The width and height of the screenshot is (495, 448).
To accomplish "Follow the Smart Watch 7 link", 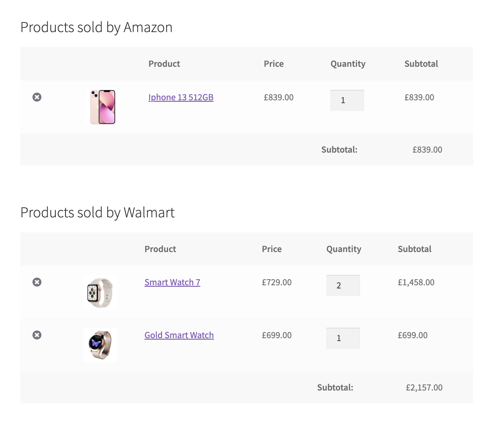I will (x=172, y=282).
